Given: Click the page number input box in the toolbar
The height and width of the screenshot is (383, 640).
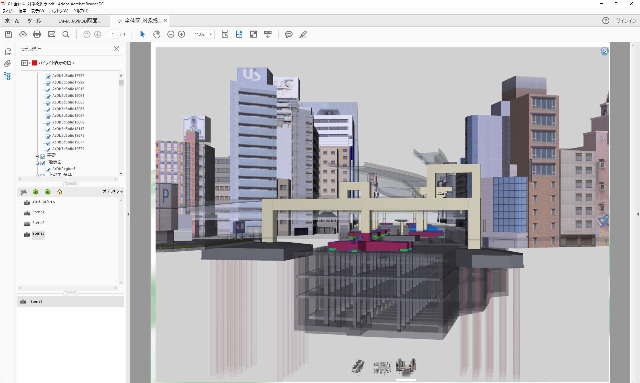Looking at the screenshot, I should [x=113, y=35].
